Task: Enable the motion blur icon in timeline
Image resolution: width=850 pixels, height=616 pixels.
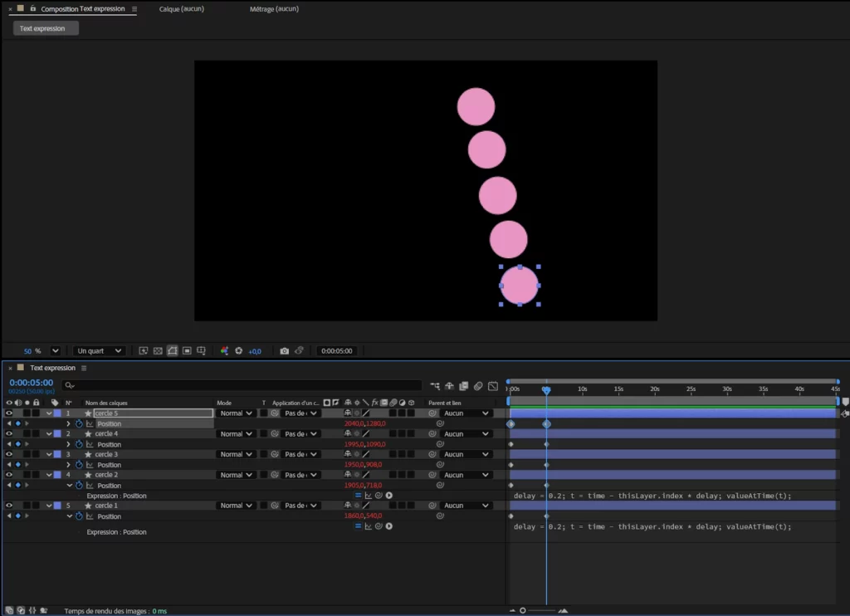Action: pyautogui.click(x=478, y=385)
